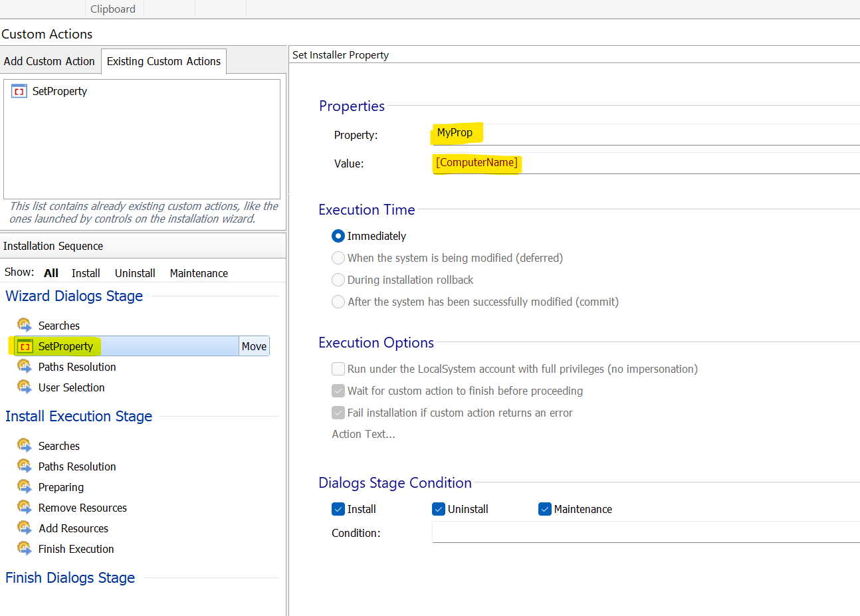Screen dimensions: 860x616
Task: Open the Action Text... link
Action: [364, 434]
